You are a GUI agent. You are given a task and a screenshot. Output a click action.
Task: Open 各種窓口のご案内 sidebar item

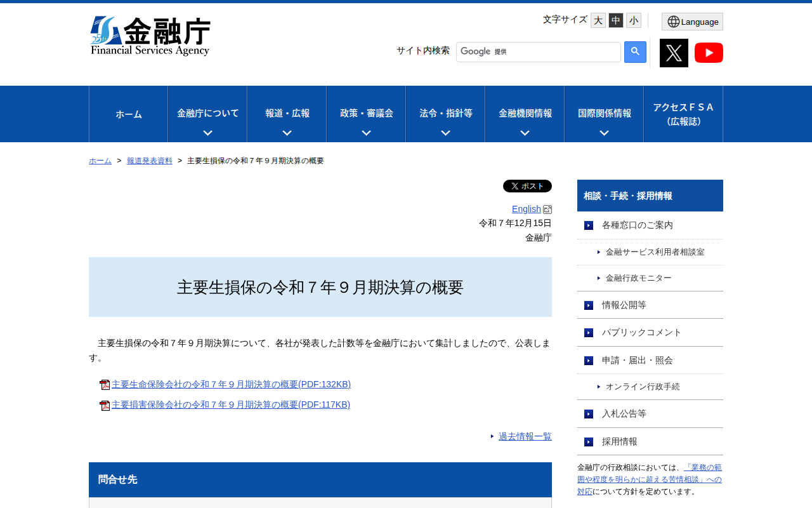click(x=650, y=225)
